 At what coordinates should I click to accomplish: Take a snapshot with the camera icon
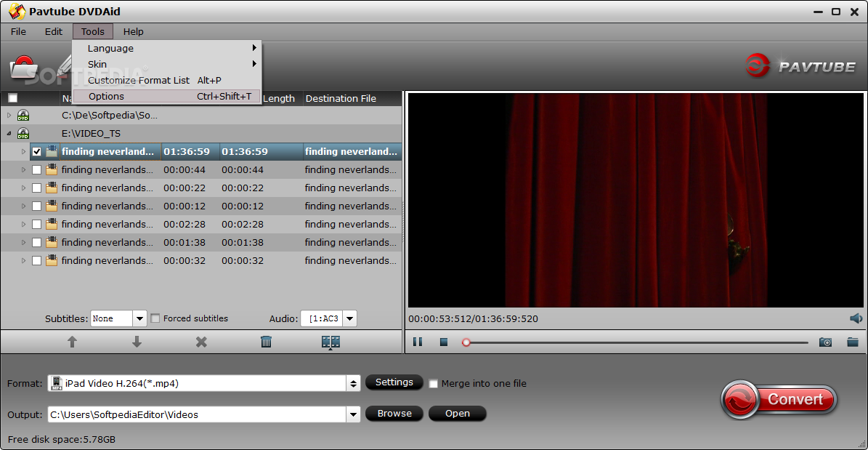(x=825, y=342)
